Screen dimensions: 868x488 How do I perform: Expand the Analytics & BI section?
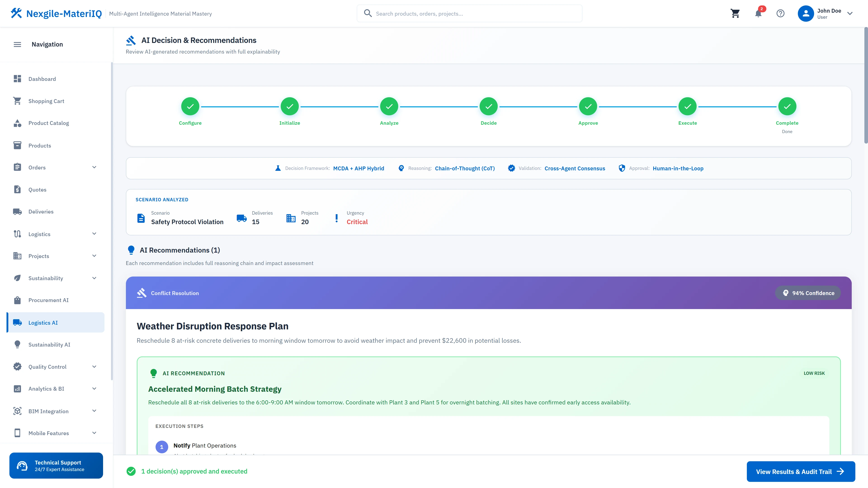pyautogui.click(x=94, y=389)
